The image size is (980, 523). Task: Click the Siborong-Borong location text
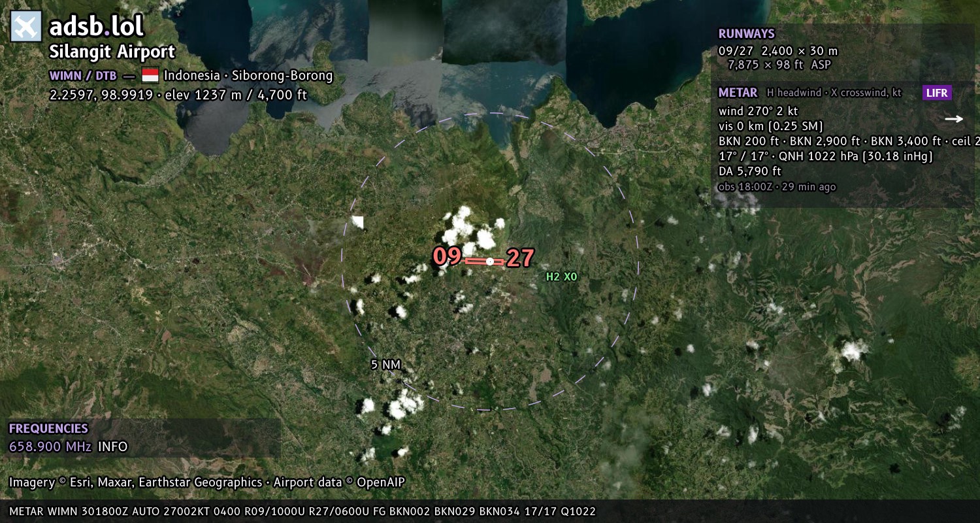(x=282, y=76)
